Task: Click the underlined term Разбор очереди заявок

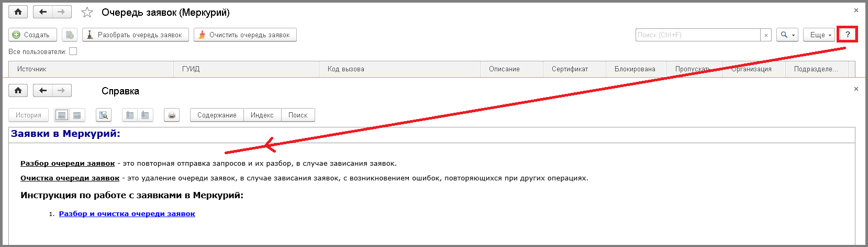Action: coord(68,163)
